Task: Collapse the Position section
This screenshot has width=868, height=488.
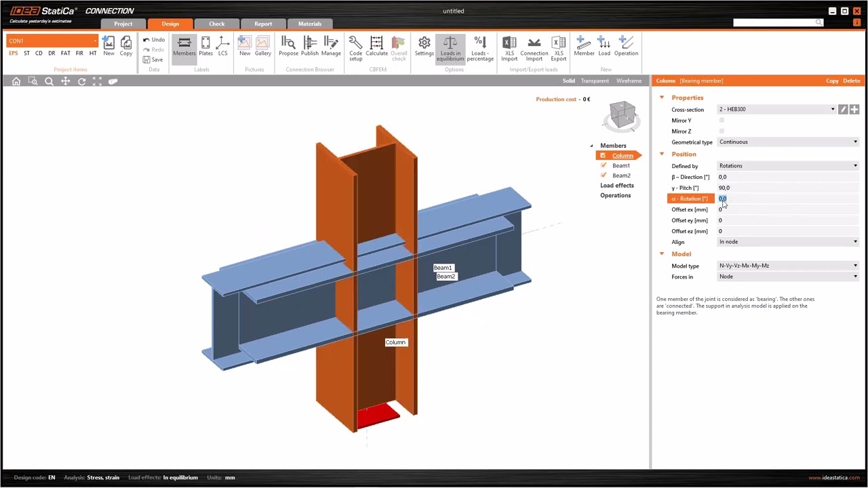Action: [x=662, y=154]
